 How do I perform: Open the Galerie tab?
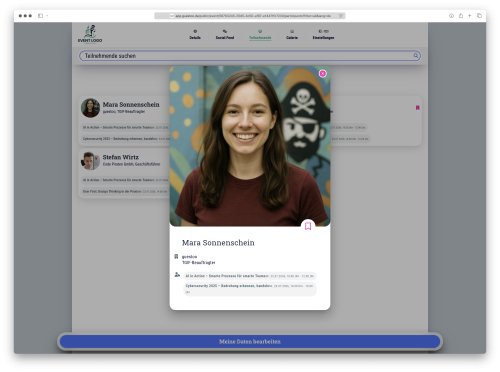coord(292,35)
